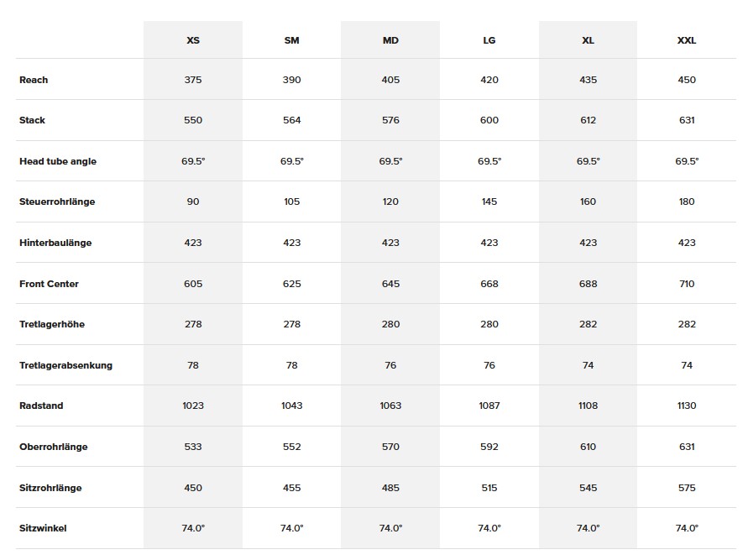Image resolution: width=748 pixels, height=560 pixels.
Task: Click the Tretlagerhöhe row label
Action: click(52, 324)
